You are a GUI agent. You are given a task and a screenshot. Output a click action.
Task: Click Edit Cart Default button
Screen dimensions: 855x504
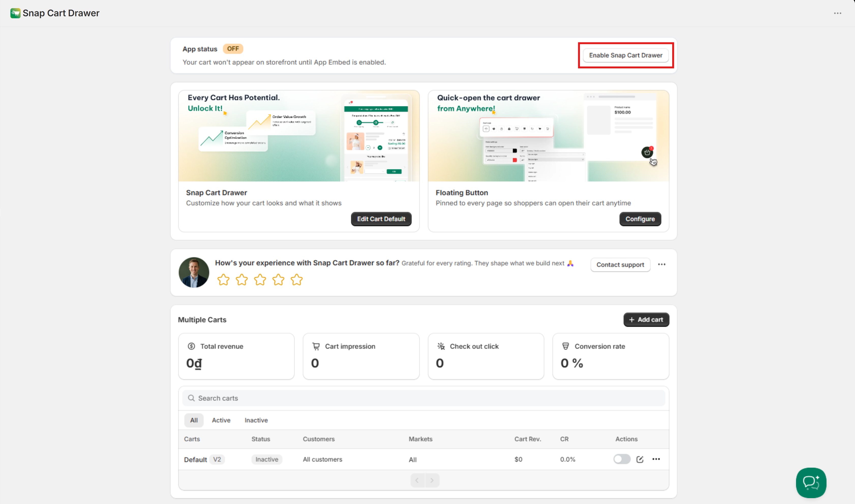tap(381, 219)
